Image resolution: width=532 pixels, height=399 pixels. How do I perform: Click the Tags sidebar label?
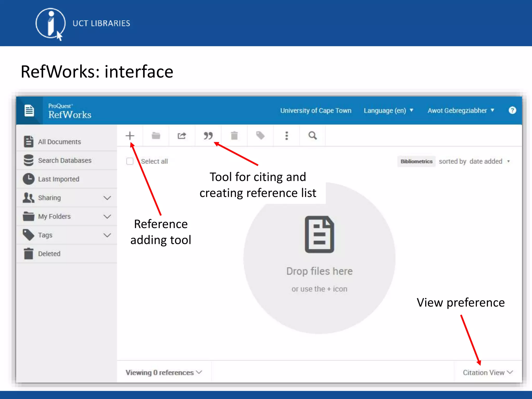coord(45,235)
